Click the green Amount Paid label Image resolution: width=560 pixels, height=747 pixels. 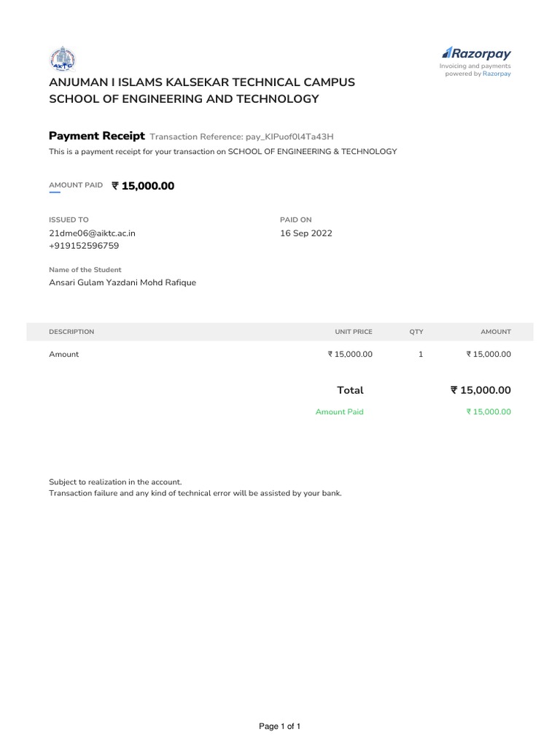339,412
